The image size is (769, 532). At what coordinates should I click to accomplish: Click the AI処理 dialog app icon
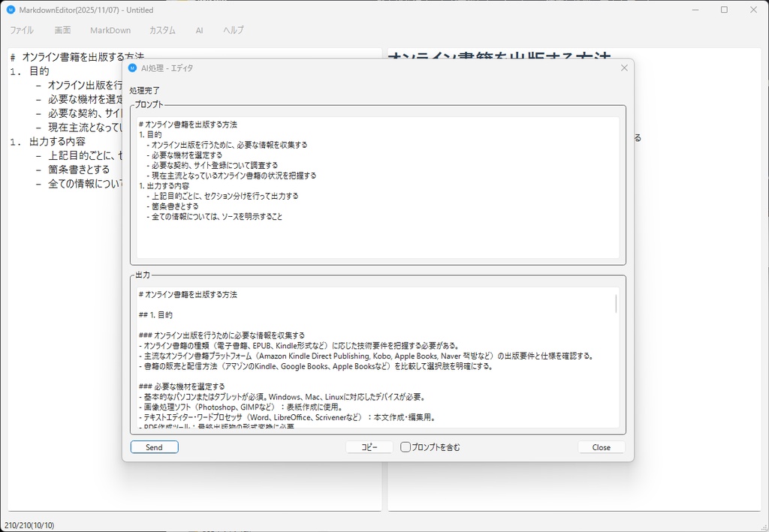pos(132,68)
